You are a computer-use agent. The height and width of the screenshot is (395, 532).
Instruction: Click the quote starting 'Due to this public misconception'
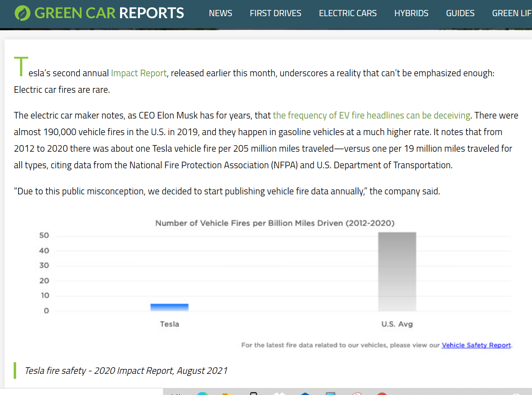(227, 191)
